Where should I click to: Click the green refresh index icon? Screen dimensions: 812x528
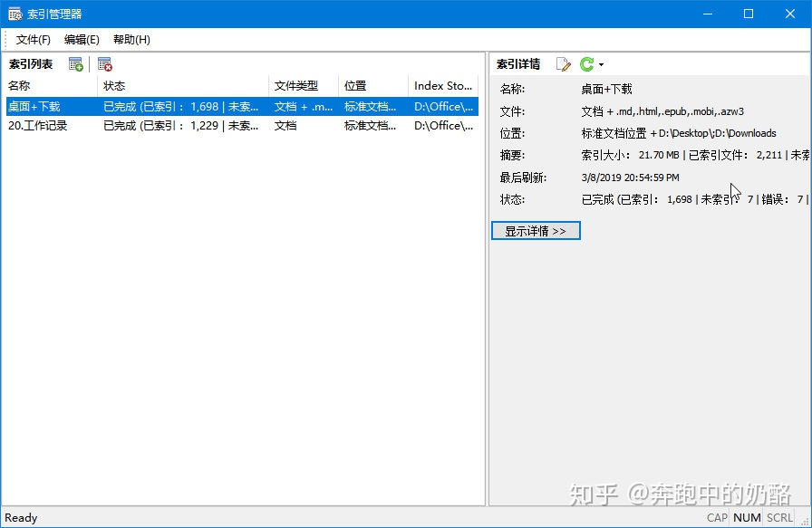(586, 64)
